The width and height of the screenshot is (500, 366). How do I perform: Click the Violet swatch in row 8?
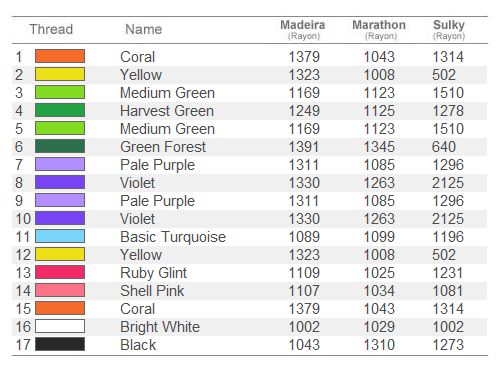click(x=60, y=182)
